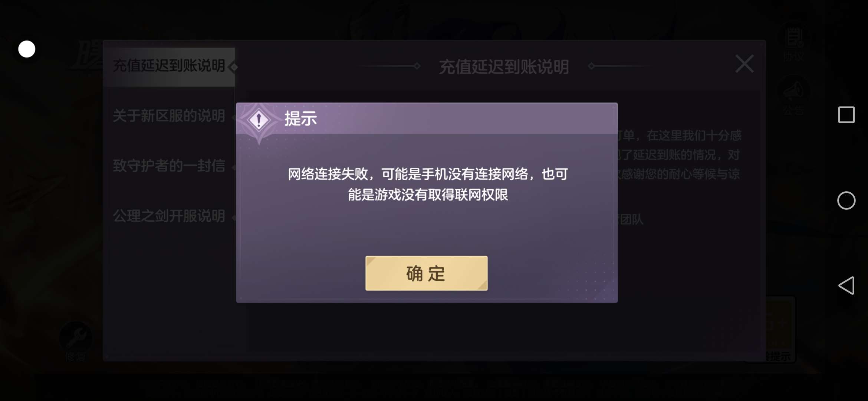
Task: Open the 关于新区服的说明 sidebar tab
Action: pyautogui.click(x=169, y=116)
